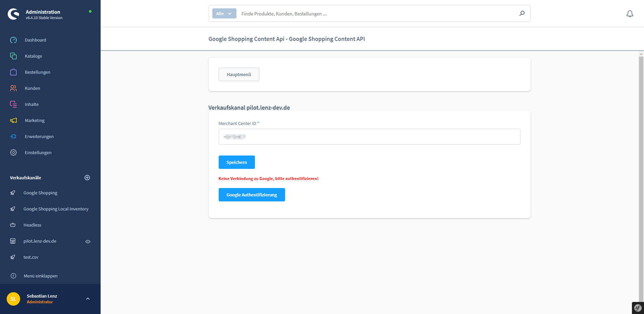Click the v6.4.10 Stable Version text

point(44,18)
